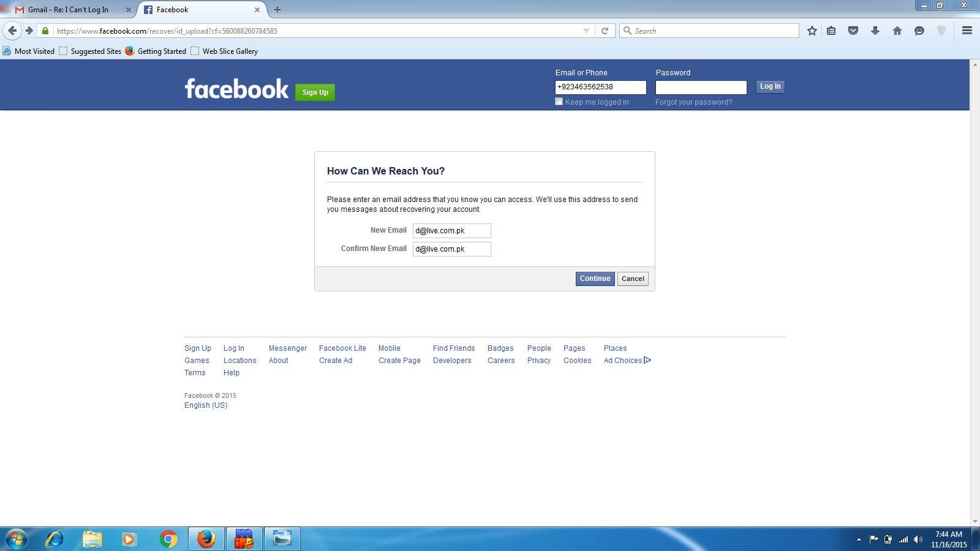
Task: Open Suggested Sites bookmark
Action: click(x=90, y=51)
